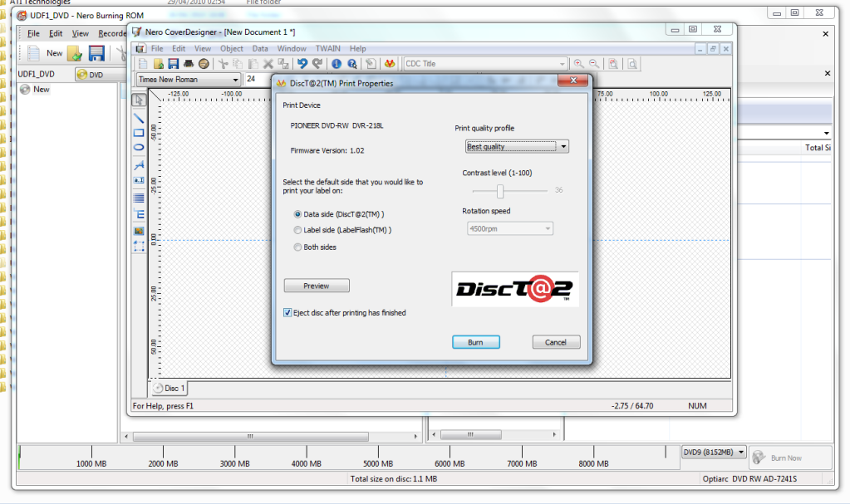Select the track list tool

(139, 198)
